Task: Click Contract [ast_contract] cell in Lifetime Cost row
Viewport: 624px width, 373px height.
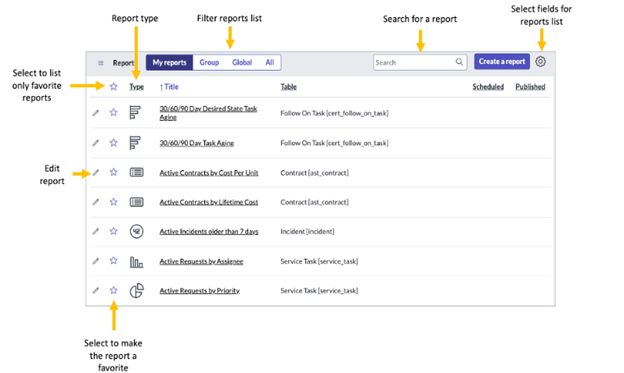Action: click(314, 202)
